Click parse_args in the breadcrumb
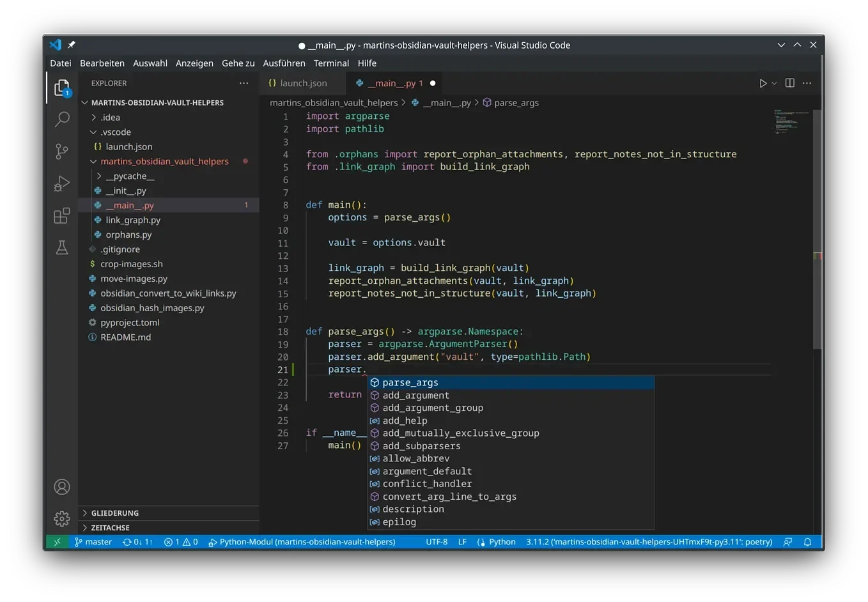This screenshot has width=868, height=602. click(516, 103)
